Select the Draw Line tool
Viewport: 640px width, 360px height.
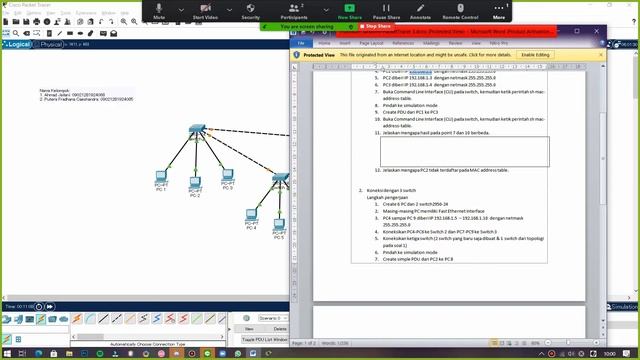pyautogui.click(x=60, y=33)
